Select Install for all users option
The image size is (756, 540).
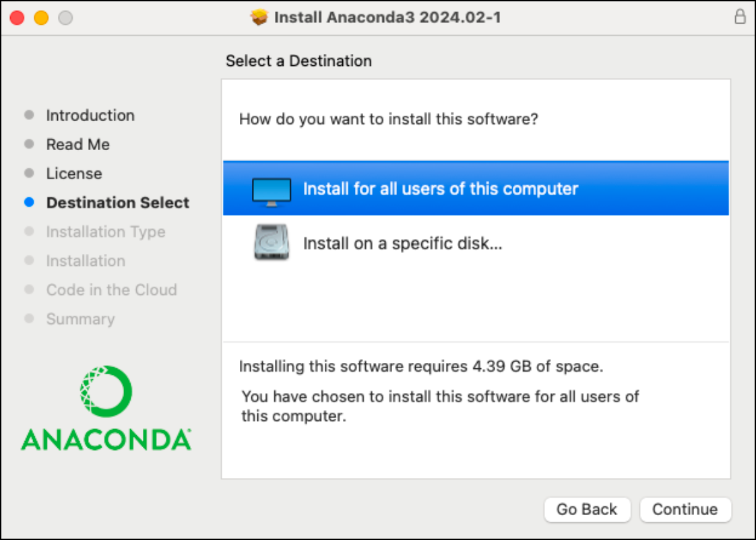point(440,189)
